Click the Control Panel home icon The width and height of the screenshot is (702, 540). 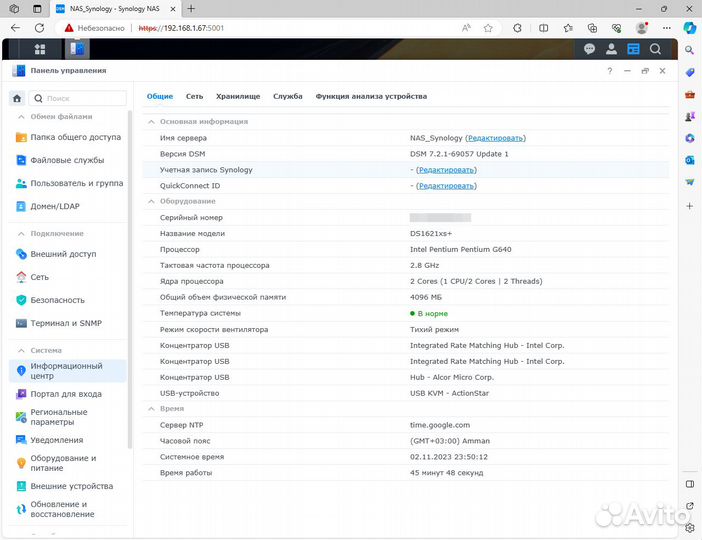[17, 98]
